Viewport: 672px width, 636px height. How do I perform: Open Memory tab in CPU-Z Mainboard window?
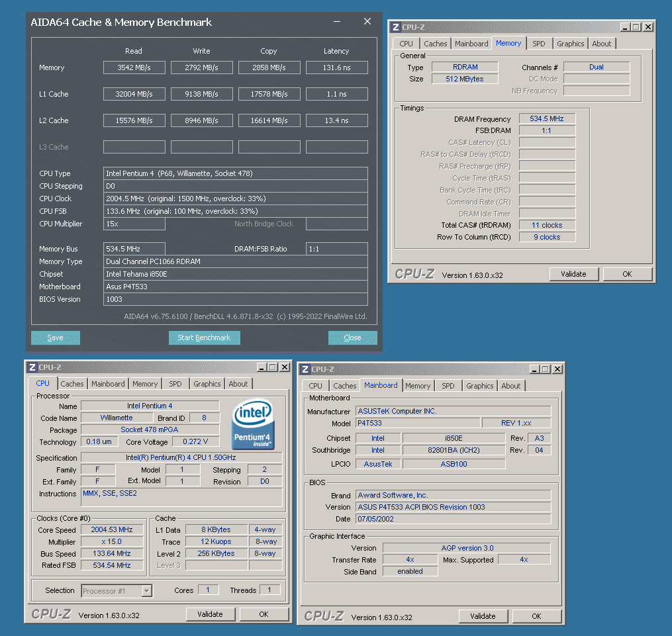(418, 386)
